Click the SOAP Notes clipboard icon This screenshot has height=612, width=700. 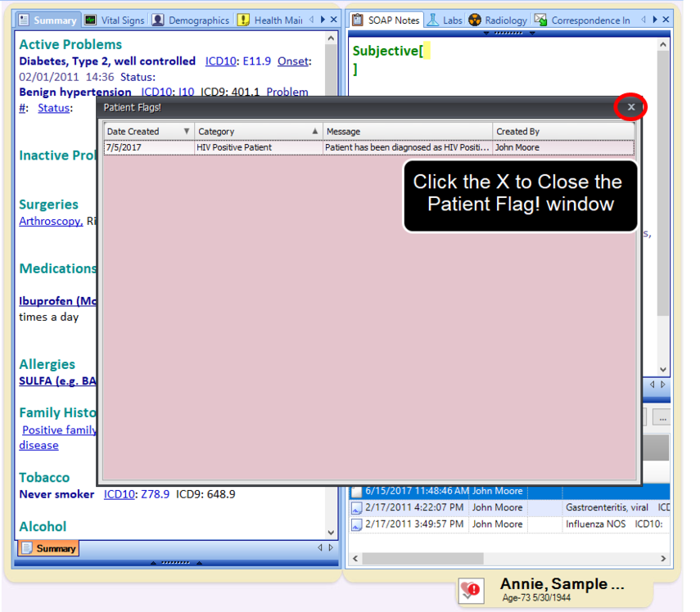(x=357, y=18)
